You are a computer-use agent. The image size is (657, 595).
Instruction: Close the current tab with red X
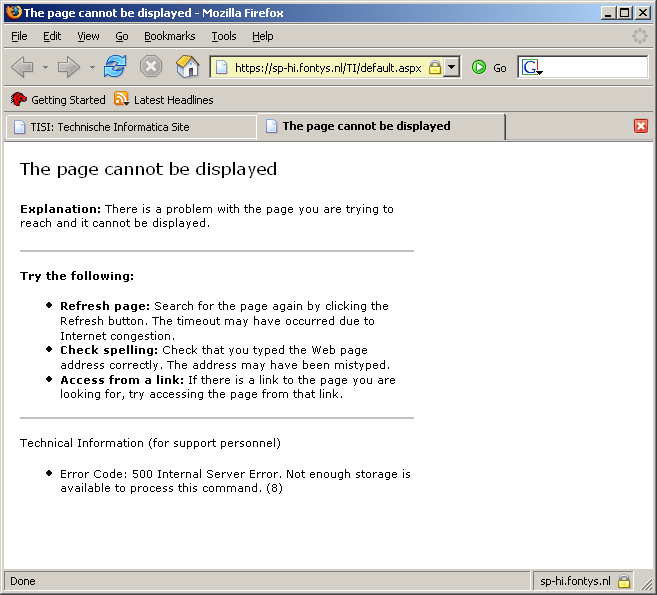coord(641,126)
